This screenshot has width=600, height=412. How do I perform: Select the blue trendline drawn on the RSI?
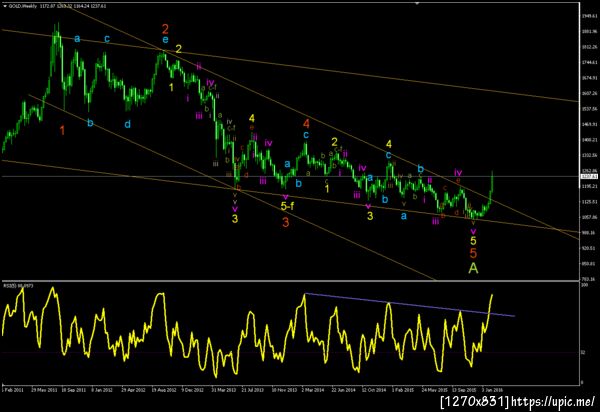point(409,305)
